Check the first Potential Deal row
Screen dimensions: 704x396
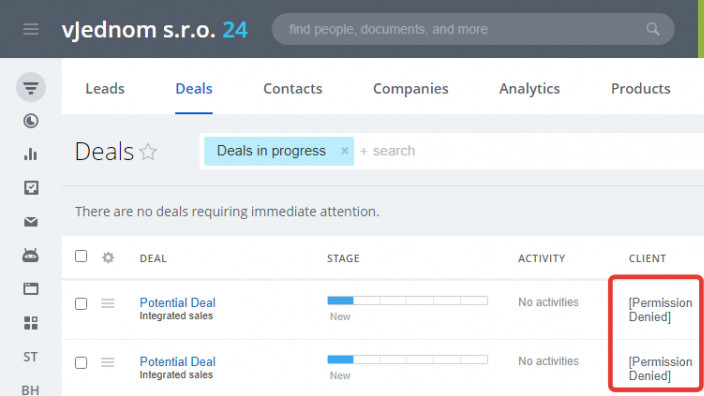[x=81, y=304]
